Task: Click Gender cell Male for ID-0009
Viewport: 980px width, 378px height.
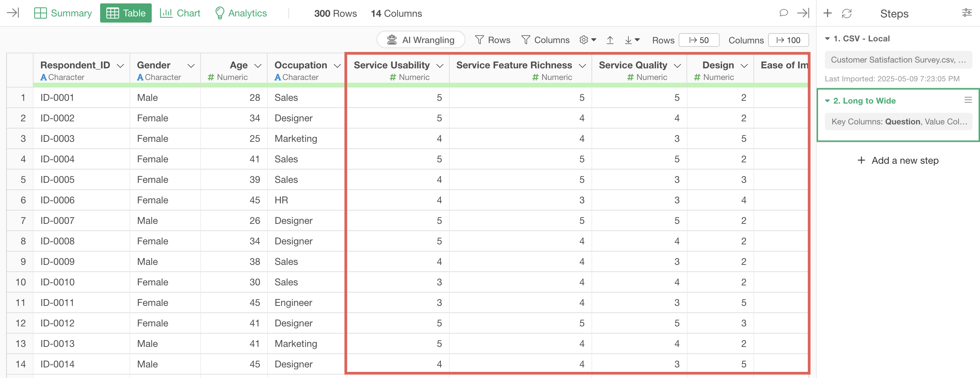Action: point(165,261)
